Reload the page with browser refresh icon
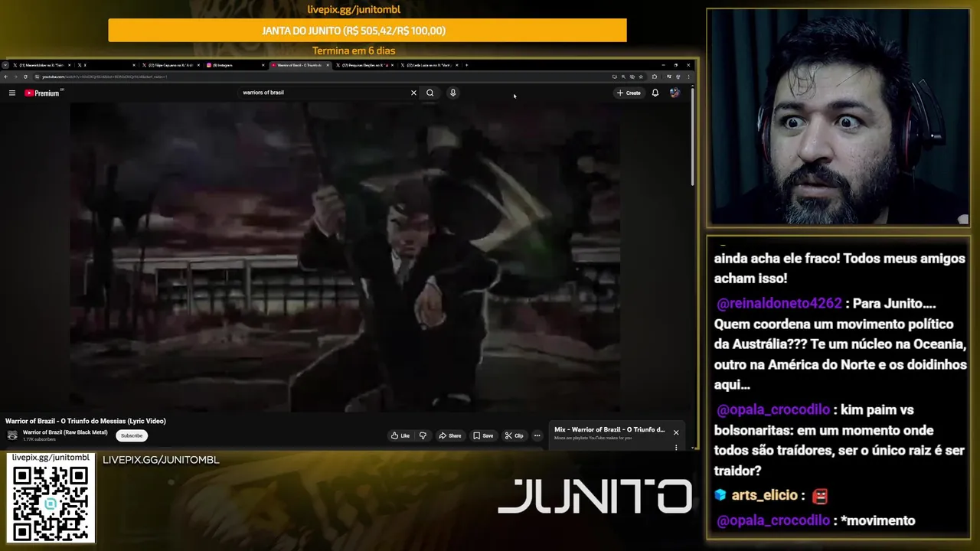980x551 pixels. click(25, 77)
